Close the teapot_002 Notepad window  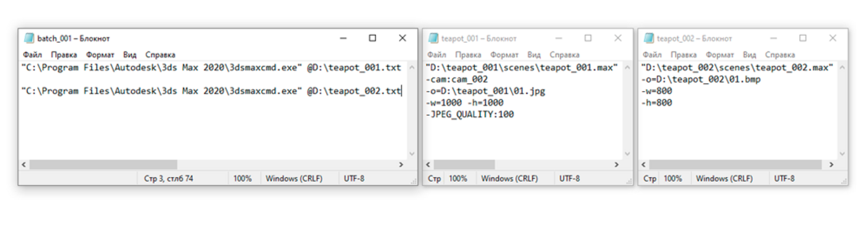point(833,38)
